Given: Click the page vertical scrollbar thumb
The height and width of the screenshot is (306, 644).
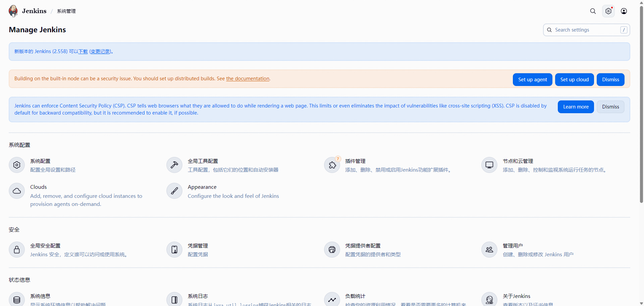Looking at the screenshot, I should click(641, 104).
